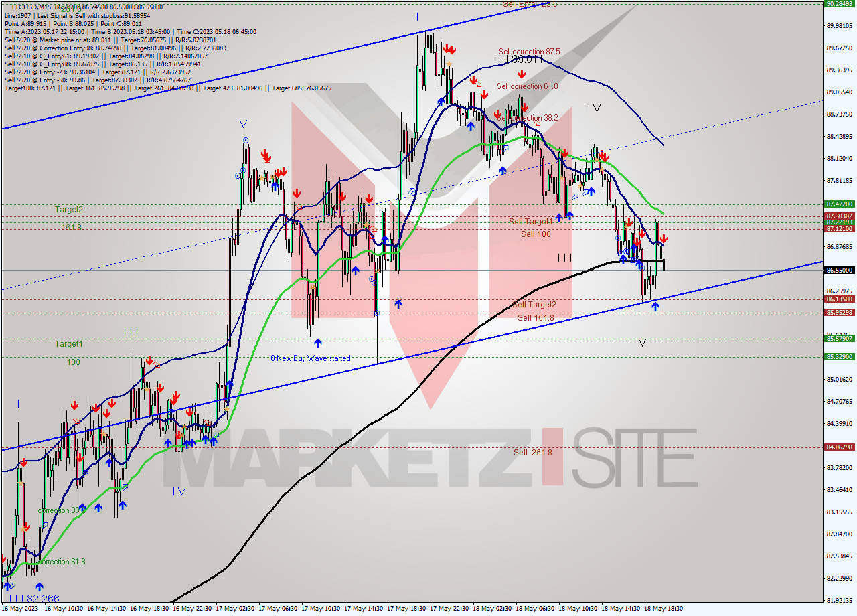Click the '17 May 14:30' time axis label

pyautogui.click(x=365, y=609)
